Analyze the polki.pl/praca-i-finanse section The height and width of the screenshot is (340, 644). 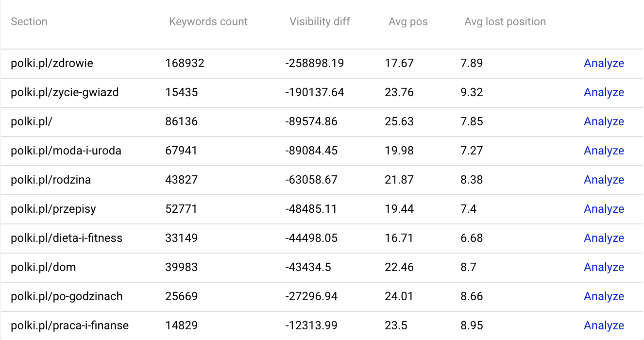[604, 325]
